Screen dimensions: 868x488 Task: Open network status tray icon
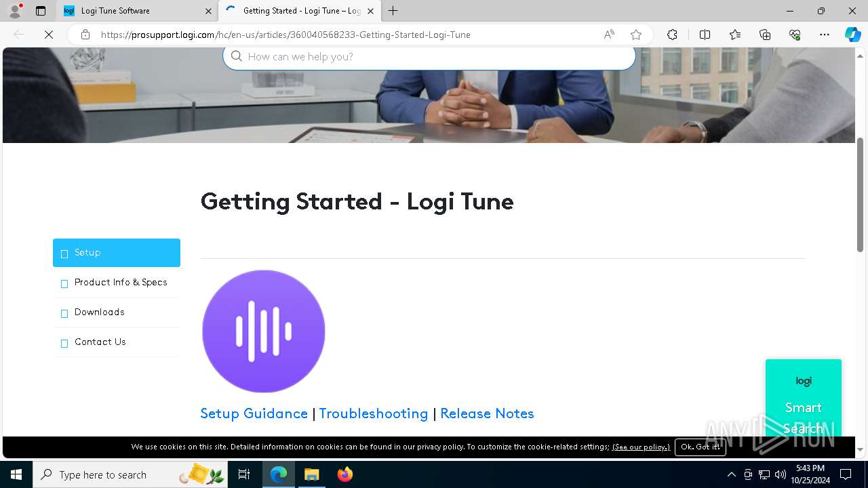point(764,474)
